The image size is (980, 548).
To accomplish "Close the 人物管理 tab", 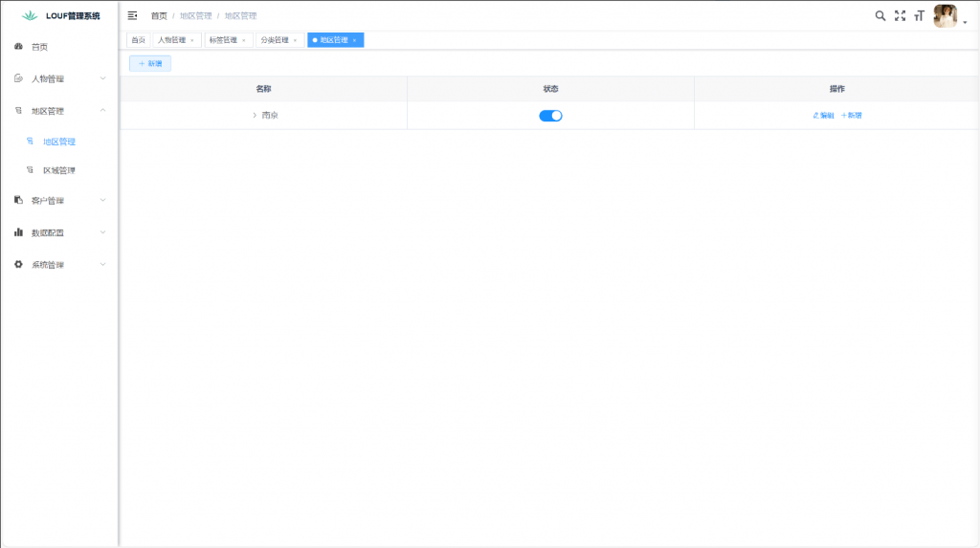I will (x=191, y=40).
